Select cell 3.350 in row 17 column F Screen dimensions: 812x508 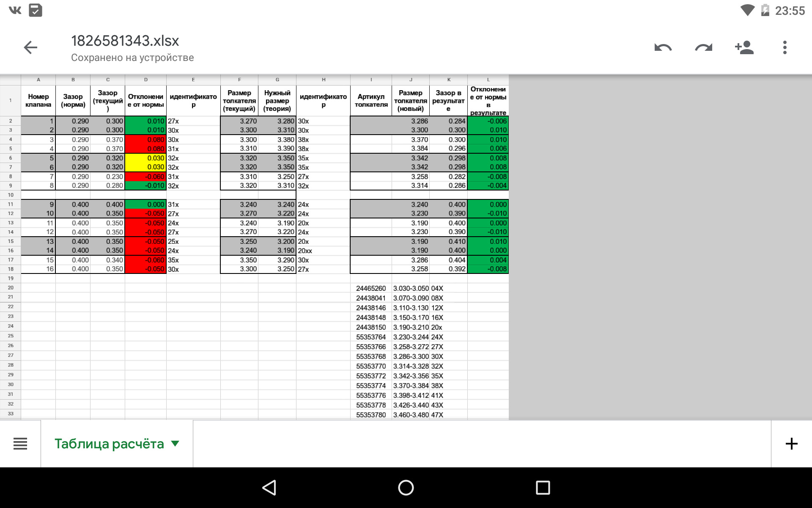239,260
